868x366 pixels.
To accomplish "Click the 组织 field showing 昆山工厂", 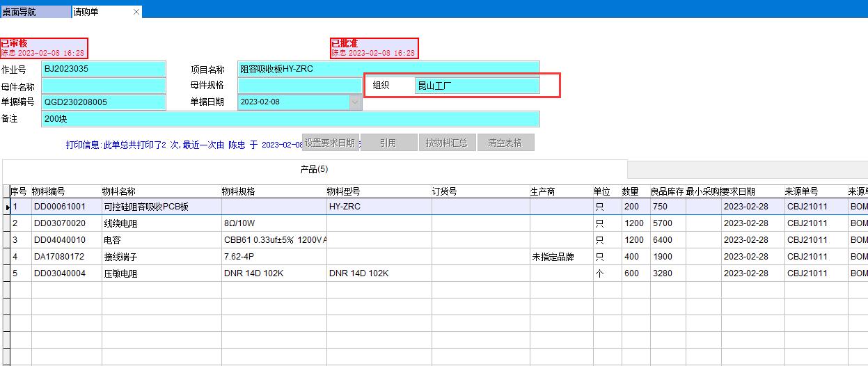I will (476, 86).
